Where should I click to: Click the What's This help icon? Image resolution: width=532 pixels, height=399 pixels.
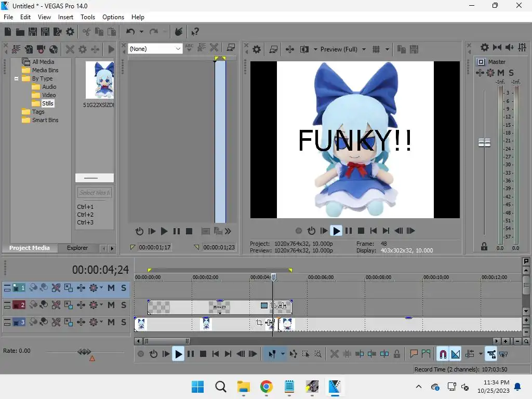point(195,32)
